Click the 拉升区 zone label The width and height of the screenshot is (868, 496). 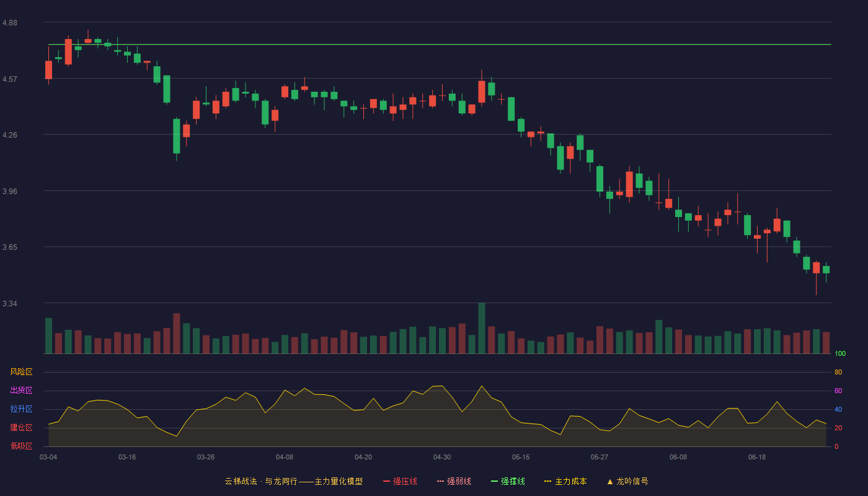[x=21, y=409]
